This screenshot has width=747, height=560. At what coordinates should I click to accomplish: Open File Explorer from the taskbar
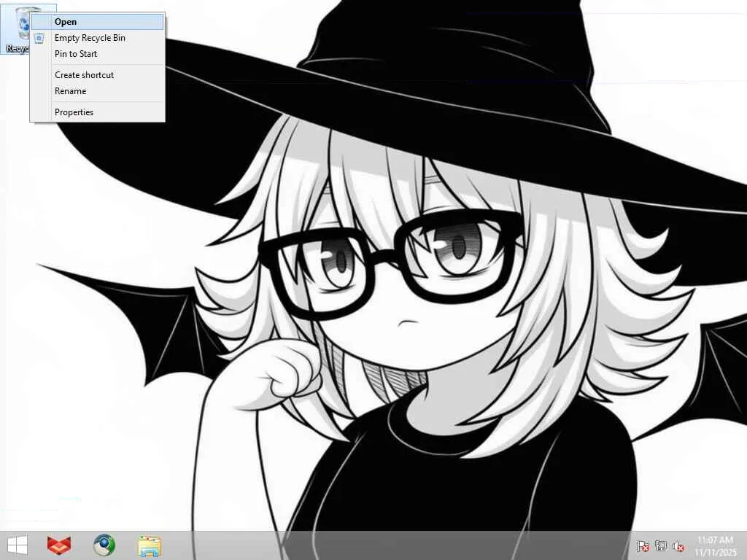coord(149,545)
